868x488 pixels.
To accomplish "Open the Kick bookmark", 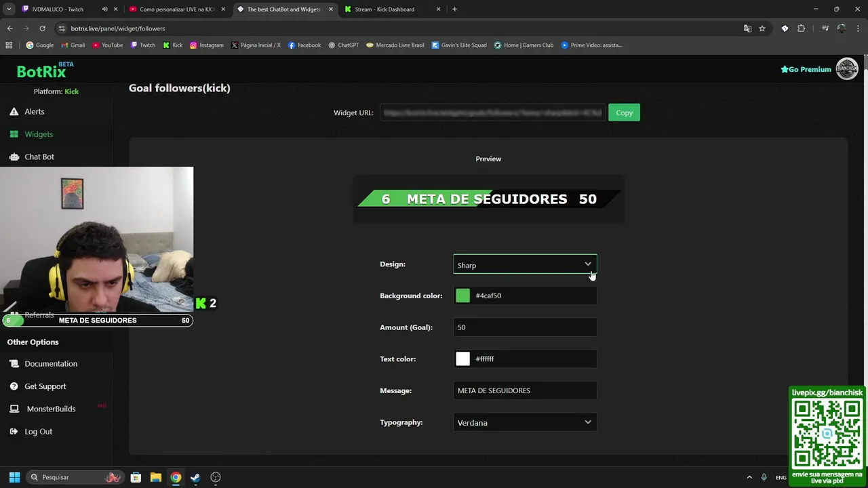I will click(172, 45).
